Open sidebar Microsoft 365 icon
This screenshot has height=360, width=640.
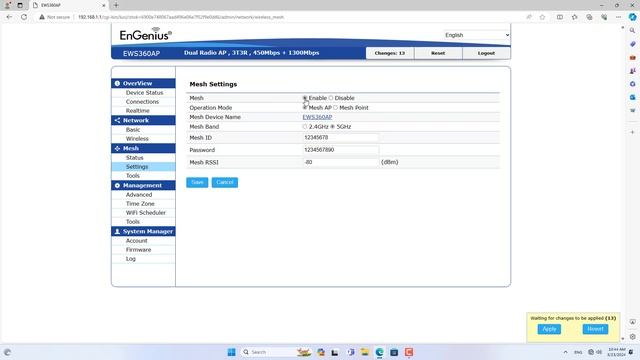point(633,84)
